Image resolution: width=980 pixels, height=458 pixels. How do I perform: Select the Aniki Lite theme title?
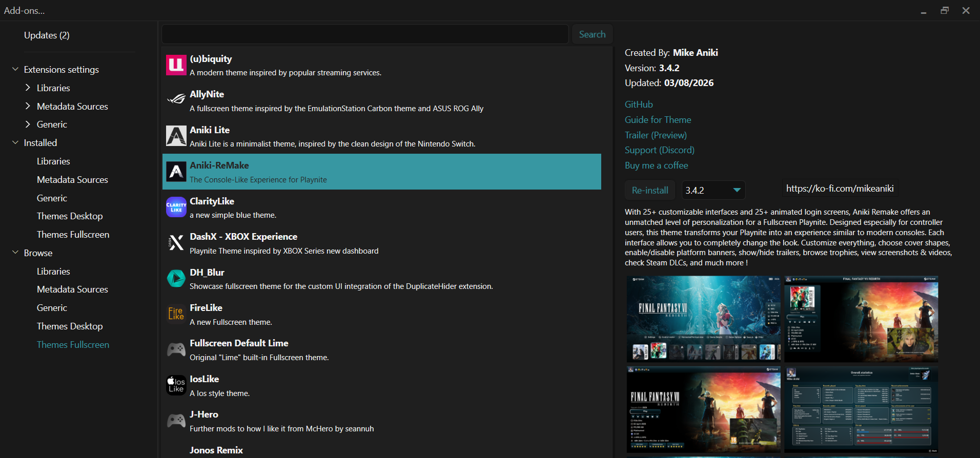pos(210,130)
